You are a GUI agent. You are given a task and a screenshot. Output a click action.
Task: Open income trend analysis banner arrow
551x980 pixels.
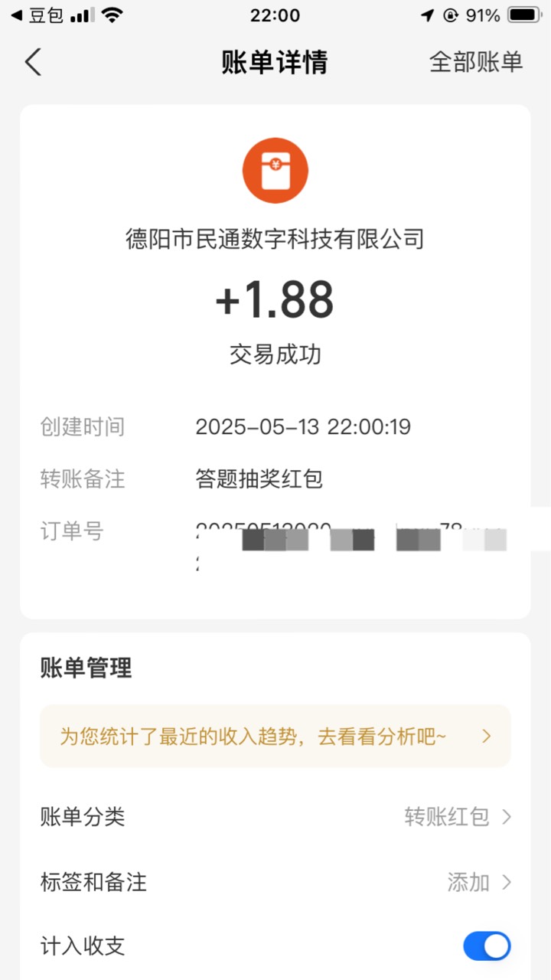coord(486,737)
